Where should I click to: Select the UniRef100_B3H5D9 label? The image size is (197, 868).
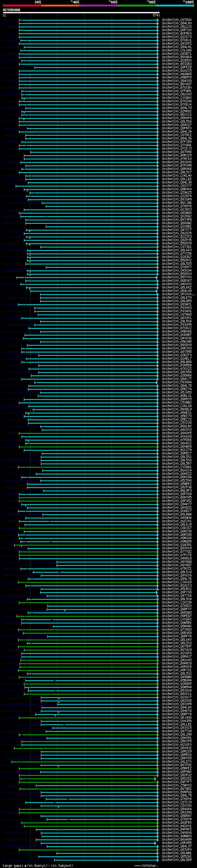pyautogui.click(x=176, y=365)
